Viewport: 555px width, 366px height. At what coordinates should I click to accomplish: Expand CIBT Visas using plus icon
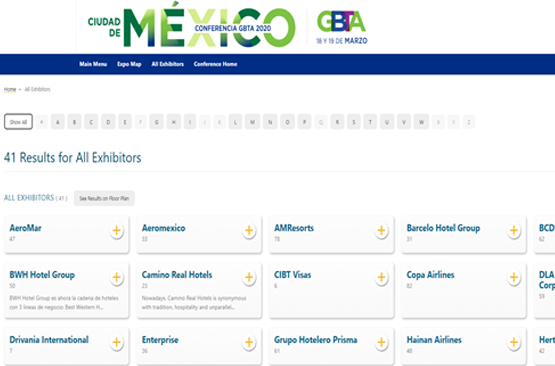point(381,278)
